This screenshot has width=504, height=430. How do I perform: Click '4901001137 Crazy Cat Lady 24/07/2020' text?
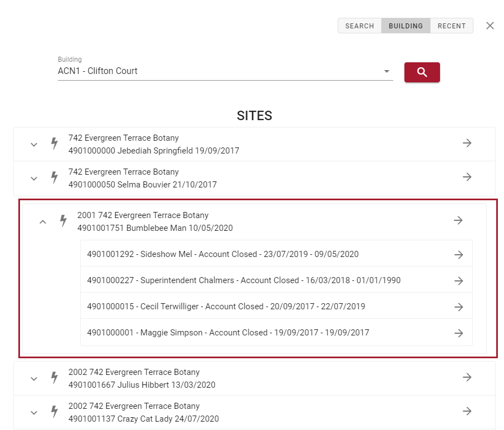tap(144, 419)
